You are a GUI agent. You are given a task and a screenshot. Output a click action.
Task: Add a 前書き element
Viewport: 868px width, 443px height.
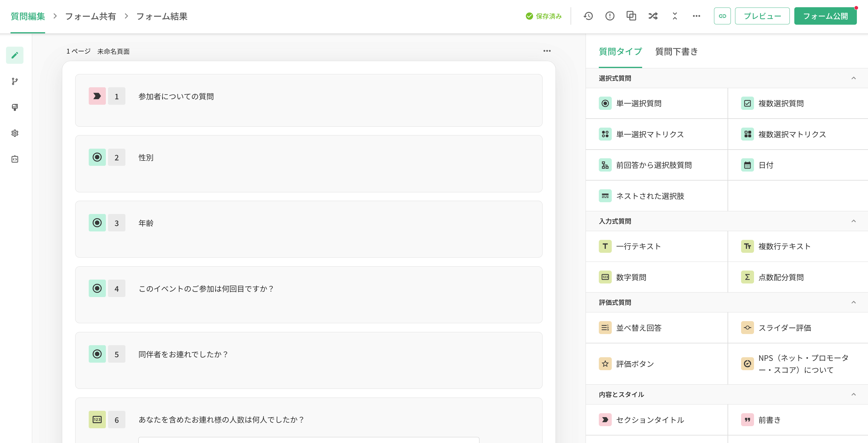click(798, 420)
